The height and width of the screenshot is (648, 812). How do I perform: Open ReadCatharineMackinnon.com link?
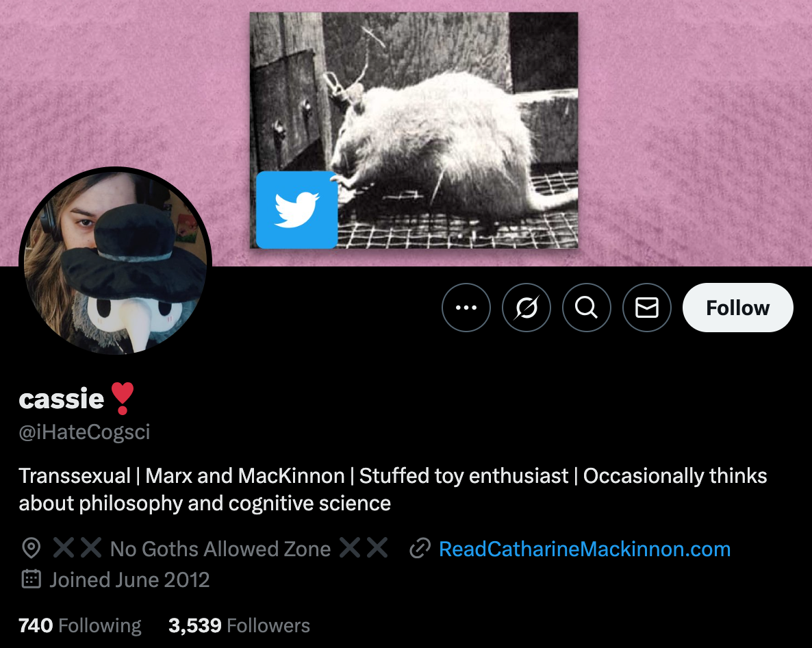pos(585,549)
